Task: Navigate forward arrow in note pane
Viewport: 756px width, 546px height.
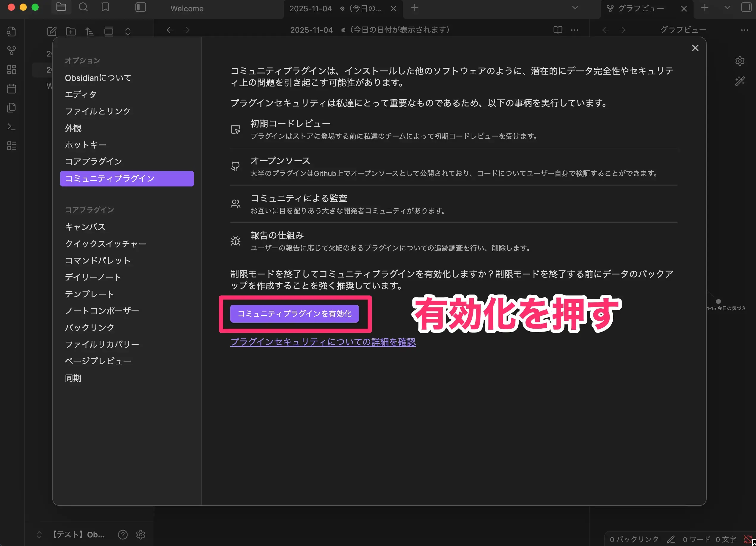Action: [187, 30]
